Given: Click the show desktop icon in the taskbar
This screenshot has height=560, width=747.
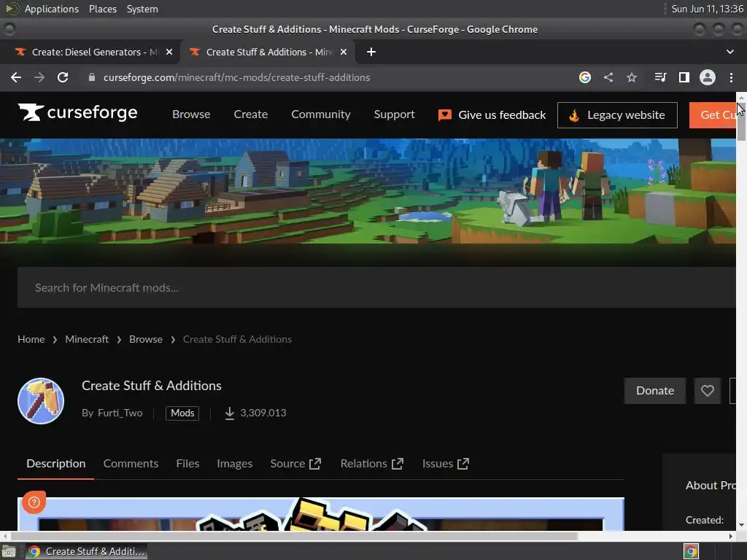Looking at the screenshot, I should (x=9, y=551).
